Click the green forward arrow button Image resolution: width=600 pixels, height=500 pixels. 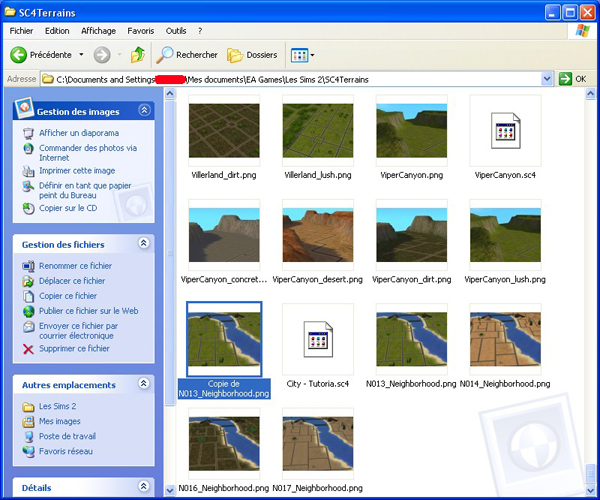click(102, 55)
